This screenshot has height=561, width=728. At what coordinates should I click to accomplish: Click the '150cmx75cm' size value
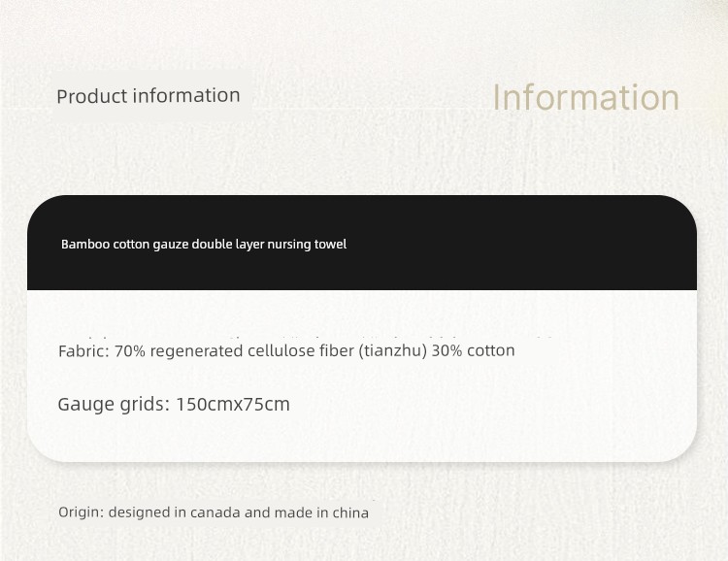(x=233, y=404)
